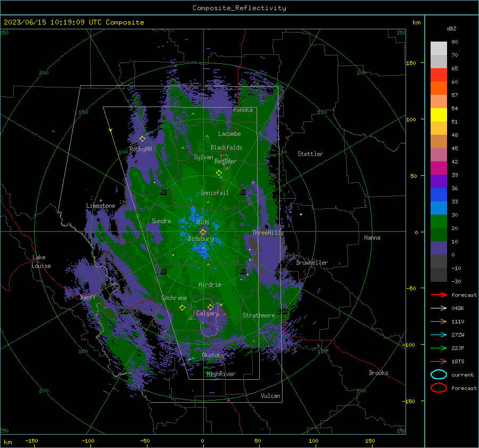Select the magenta 18TS arrow legend icon
The width and height of the screenshot is (479, 448).
(x=439, y=362)
